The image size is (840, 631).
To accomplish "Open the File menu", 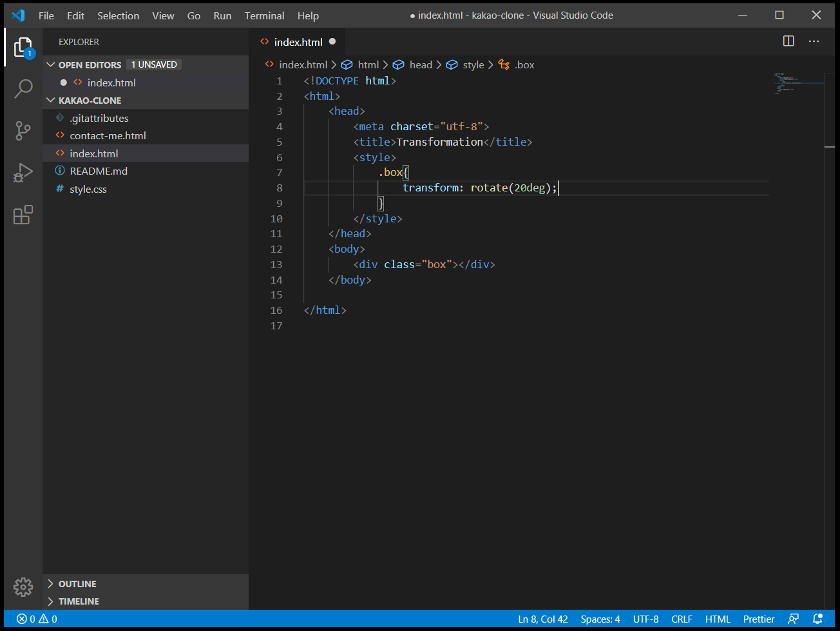I will (46, 15).
